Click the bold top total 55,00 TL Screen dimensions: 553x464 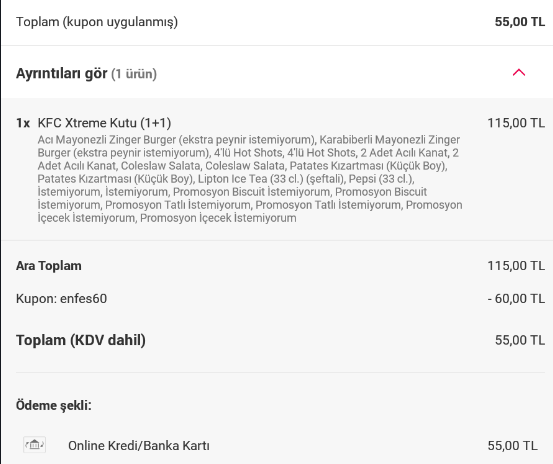coord(520,22)
